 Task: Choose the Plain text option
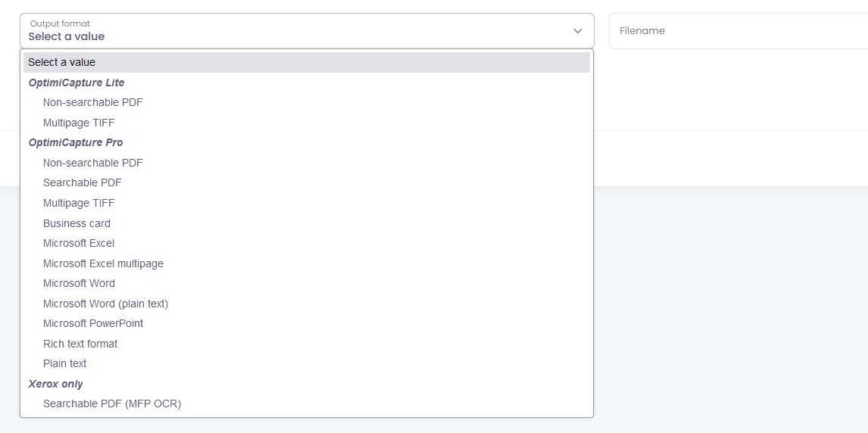click(307, 363)
